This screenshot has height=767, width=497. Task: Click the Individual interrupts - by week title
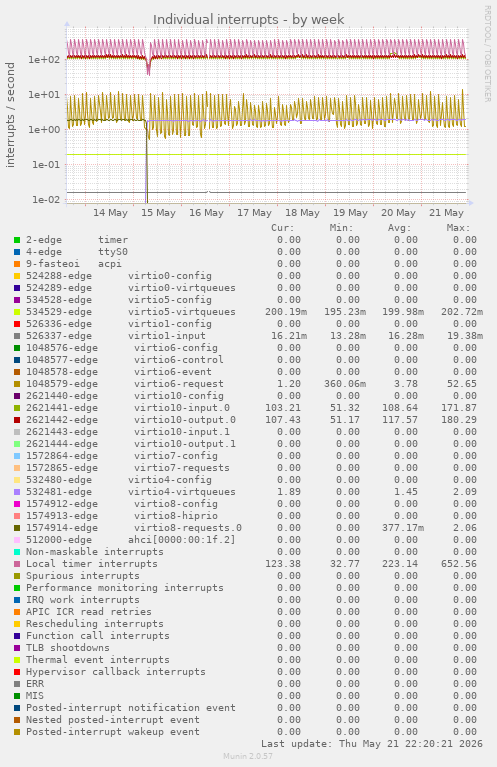click(x=248, y=20)
